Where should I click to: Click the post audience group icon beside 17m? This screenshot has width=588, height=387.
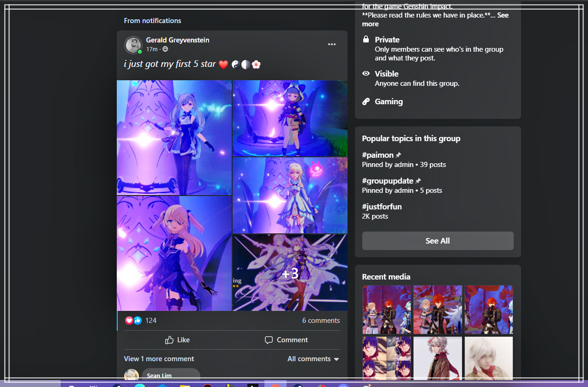165,49
